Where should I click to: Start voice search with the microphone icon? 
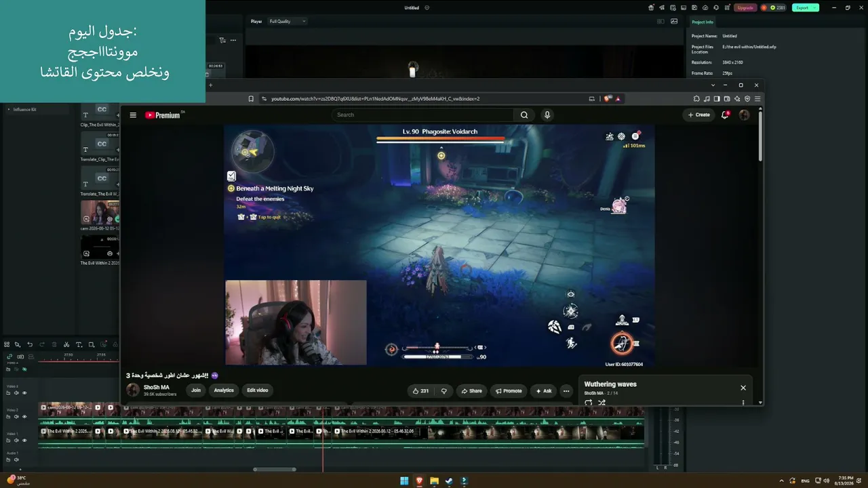[x=547, y=115]
